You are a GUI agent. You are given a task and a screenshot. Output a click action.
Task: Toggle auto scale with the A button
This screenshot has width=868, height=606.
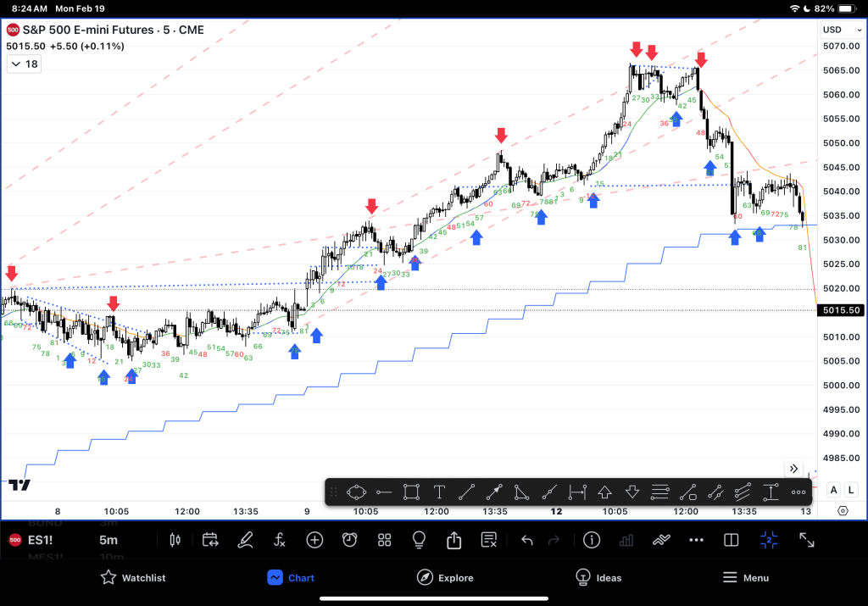833,490
